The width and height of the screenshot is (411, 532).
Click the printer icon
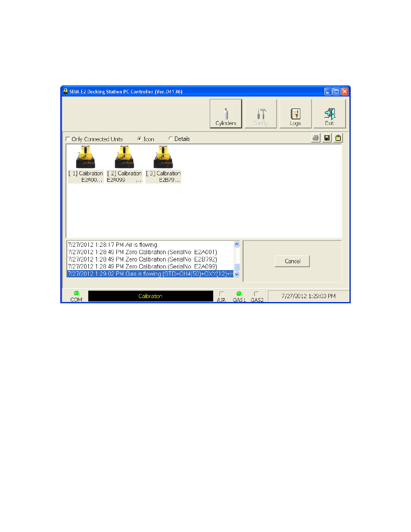click(x=316, y=138)
